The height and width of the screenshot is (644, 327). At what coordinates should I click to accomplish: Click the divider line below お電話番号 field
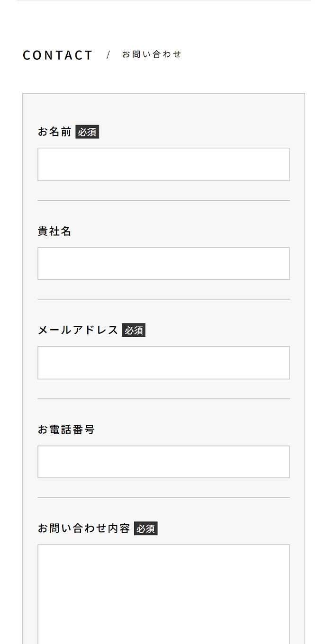[x=163, y=498]
